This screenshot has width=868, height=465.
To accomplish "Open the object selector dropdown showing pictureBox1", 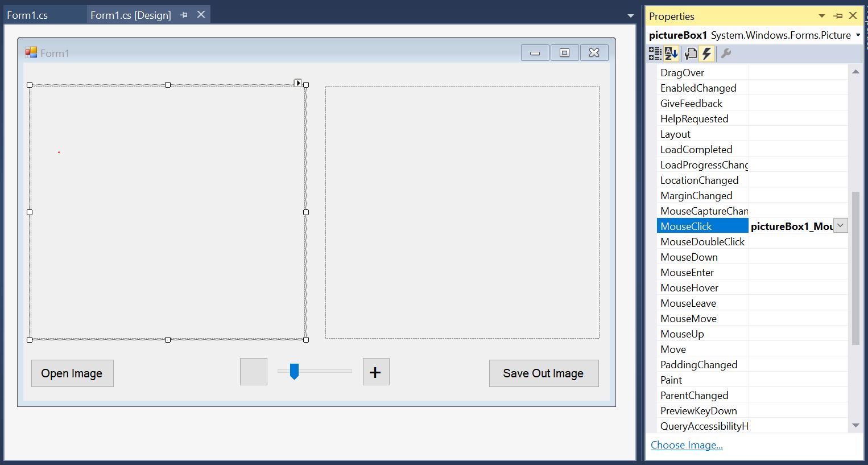I will (x=858, y=35).
